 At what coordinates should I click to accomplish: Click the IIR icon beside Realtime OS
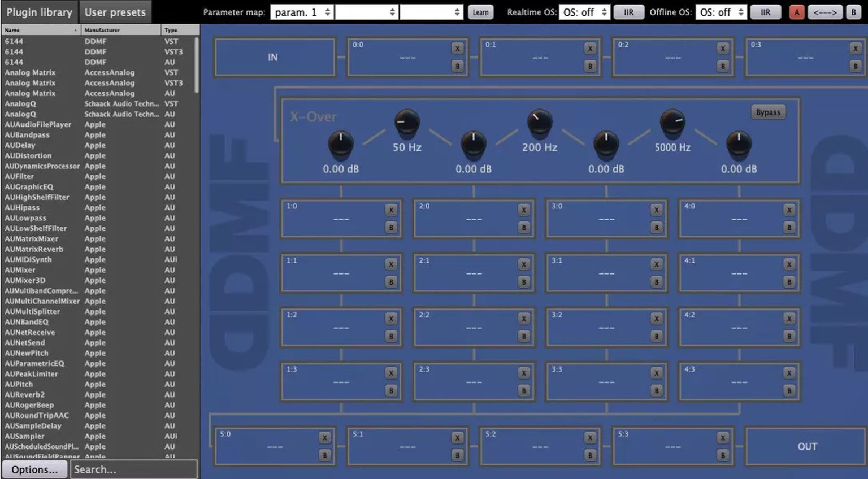pos(629,12)
